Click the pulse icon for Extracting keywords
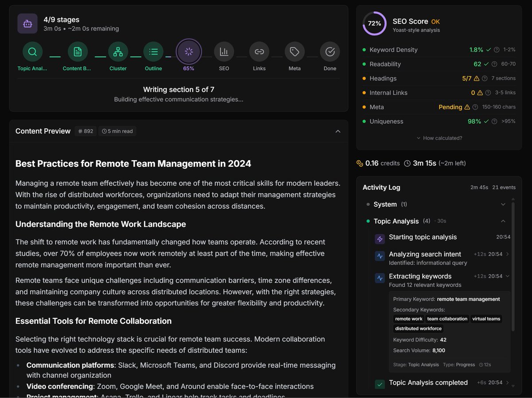The image size is (532, 398). tap(379, 278)
